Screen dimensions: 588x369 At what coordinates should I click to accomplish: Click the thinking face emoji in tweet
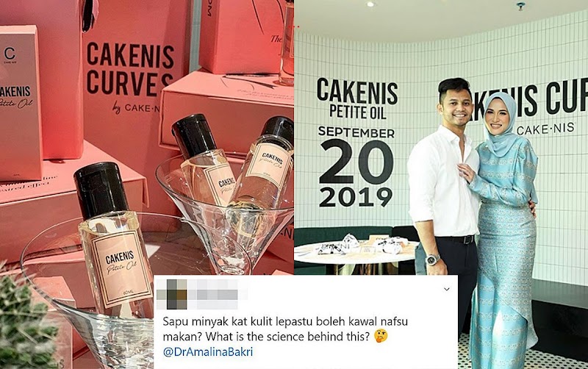coord(381,336)
